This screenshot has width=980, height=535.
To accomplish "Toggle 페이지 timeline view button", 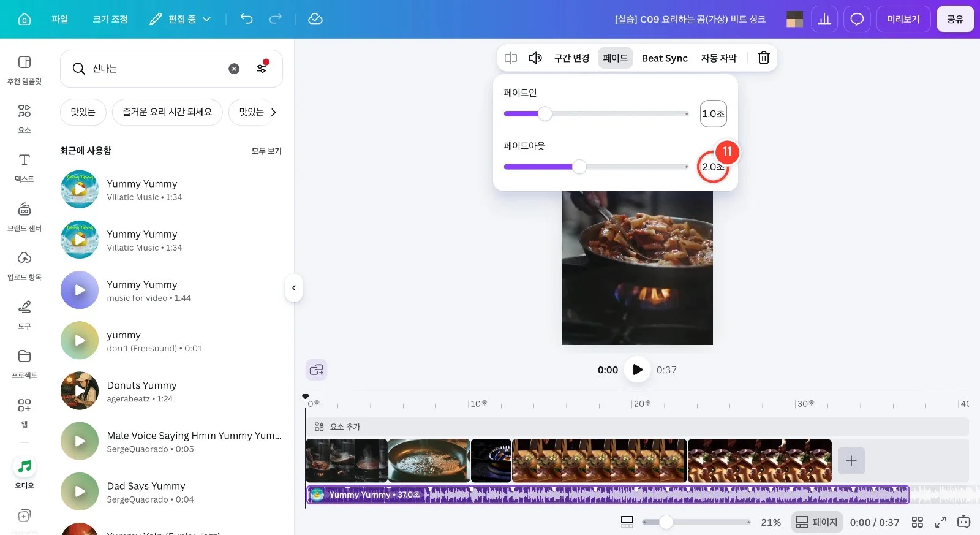I will (816, 522).
